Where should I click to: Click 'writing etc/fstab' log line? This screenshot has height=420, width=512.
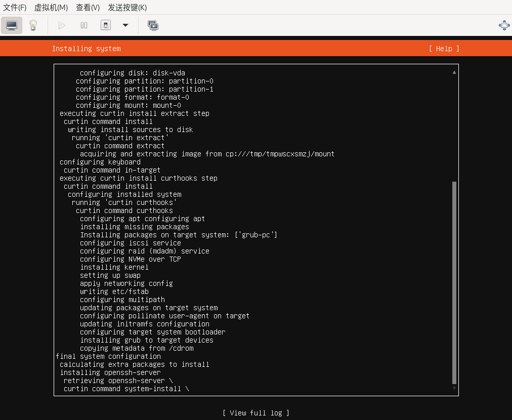114,291
